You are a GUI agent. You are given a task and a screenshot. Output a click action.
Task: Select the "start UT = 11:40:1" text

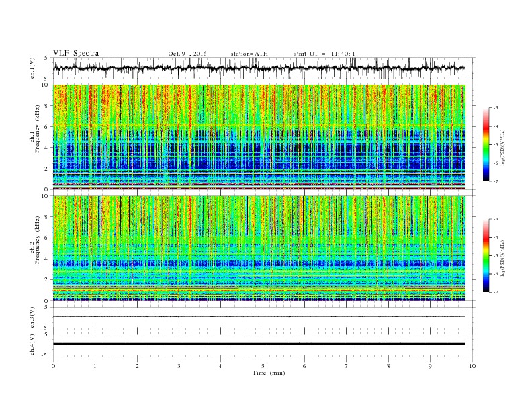point(324,54)
